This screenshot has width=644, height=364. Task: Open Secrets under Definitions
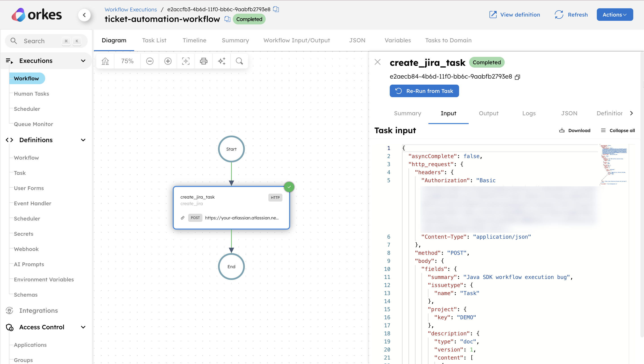pos(23,234)
